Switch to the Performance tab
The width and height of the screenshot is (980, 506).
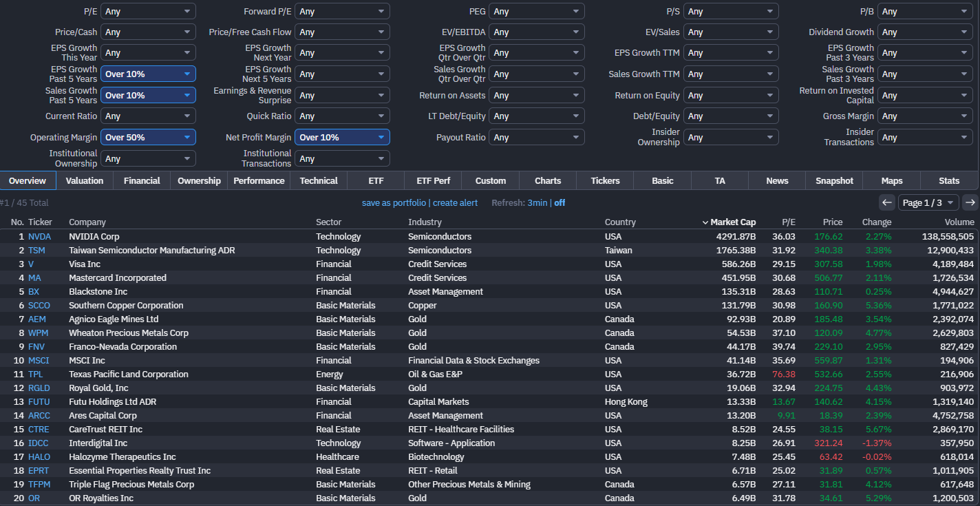(259, 180)
